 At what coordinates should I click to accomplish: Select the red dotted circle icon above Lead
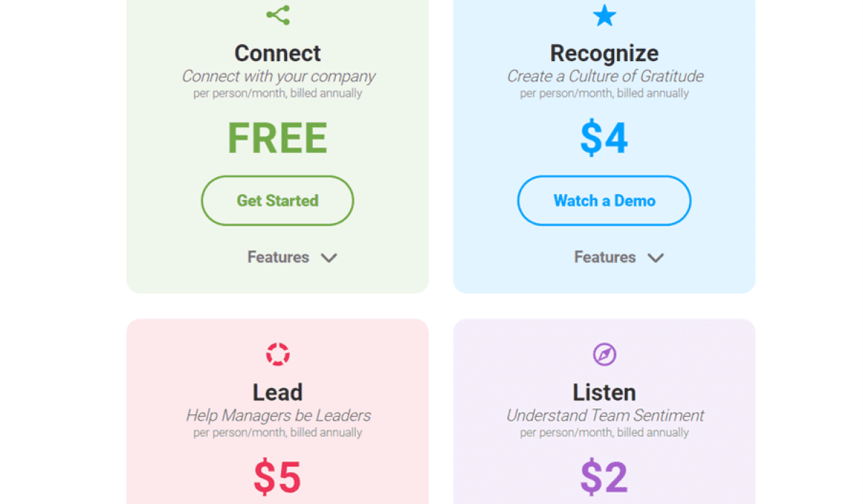[278, 353]
